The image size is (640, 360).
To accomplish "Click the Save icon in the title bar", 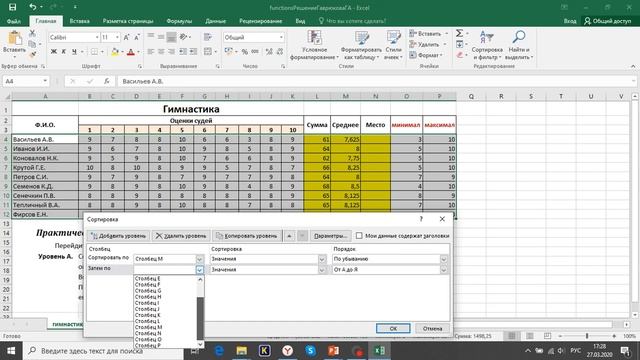I will pos(13,7).
